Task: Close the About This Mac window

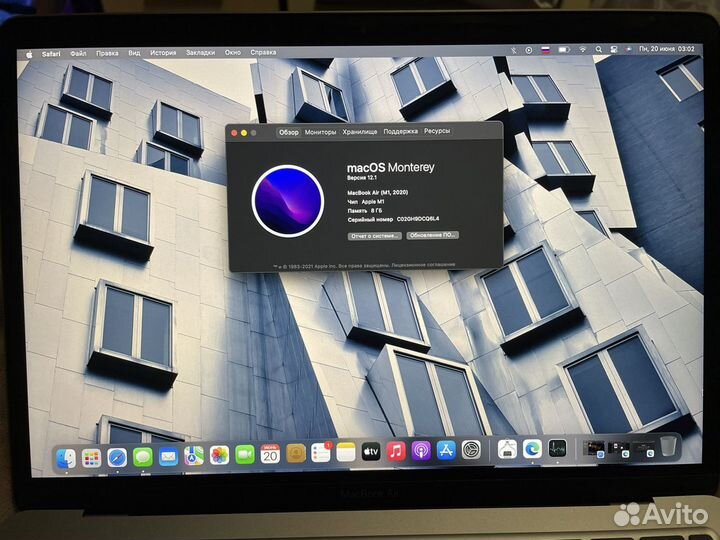Action: pos(234,133)
